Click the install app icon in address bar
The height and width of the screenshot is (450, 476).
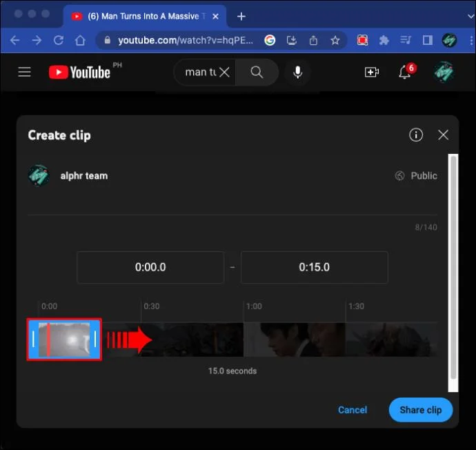(x=291, y=40)
